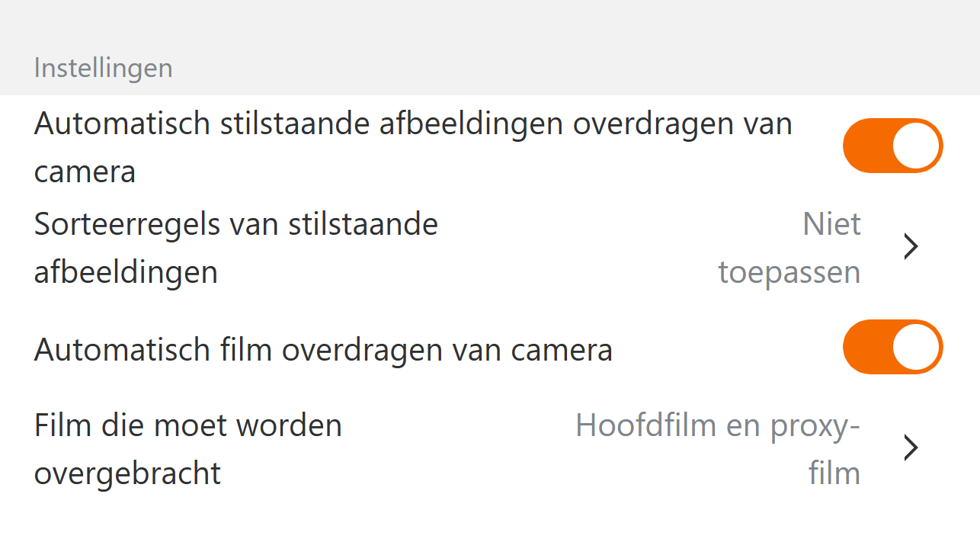The image size is (980, 539).
Task: Click 'Hoofdfilm en proxy-' value text
Action: tap(717, 425)
